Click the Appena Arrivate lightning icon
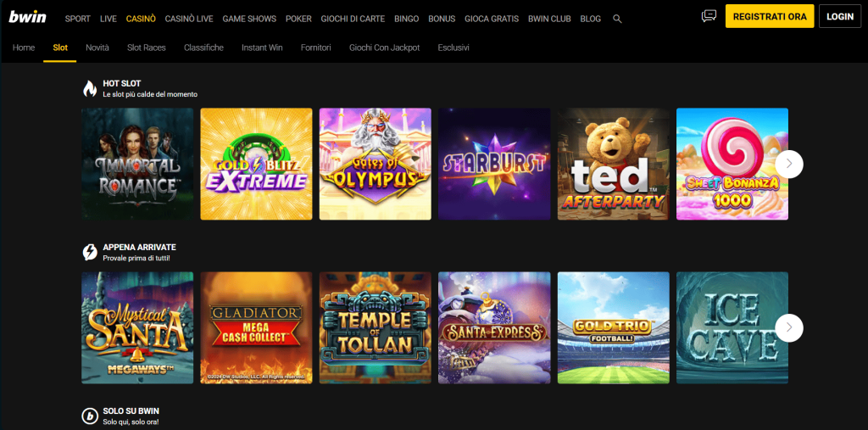 [x=90, y=253]
